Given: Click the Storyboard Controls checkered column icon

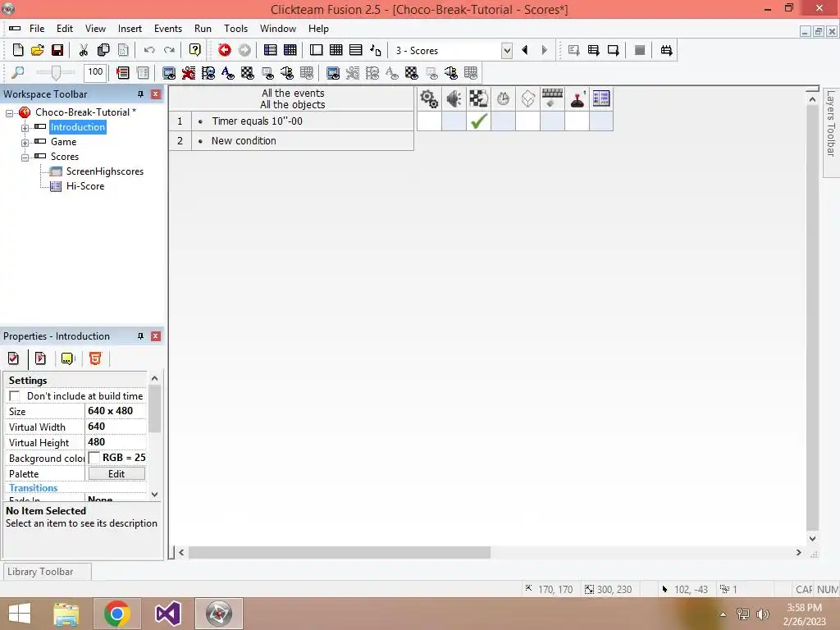Looking at the screenshot, I should [x=478, y=99].
